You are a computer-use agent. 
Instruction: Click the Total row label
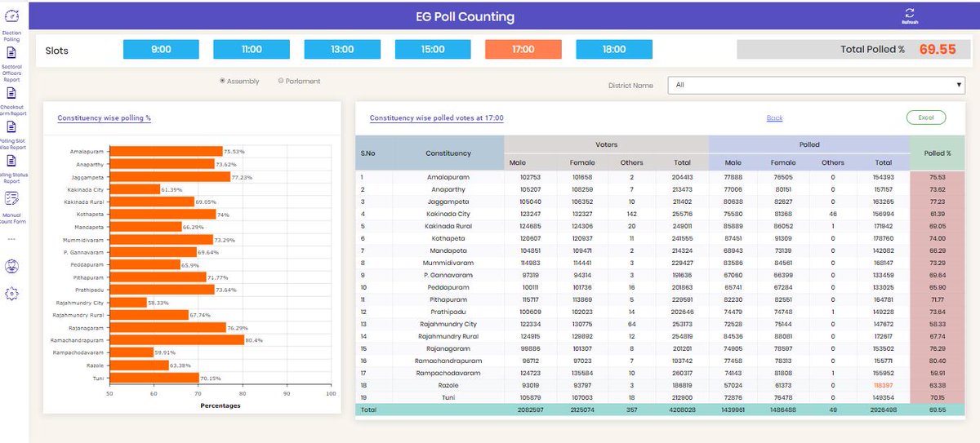coord(367,410)
